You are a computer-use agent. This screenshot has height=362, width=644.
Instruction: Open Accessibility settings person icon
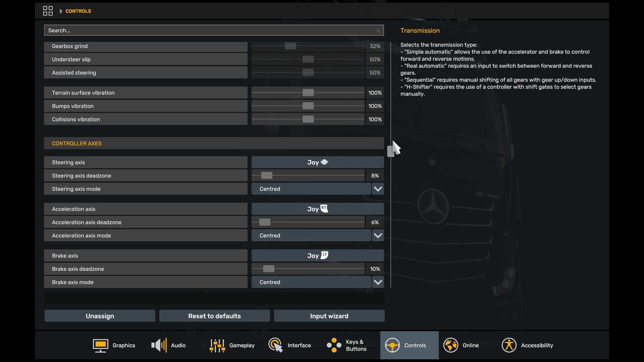509,345
